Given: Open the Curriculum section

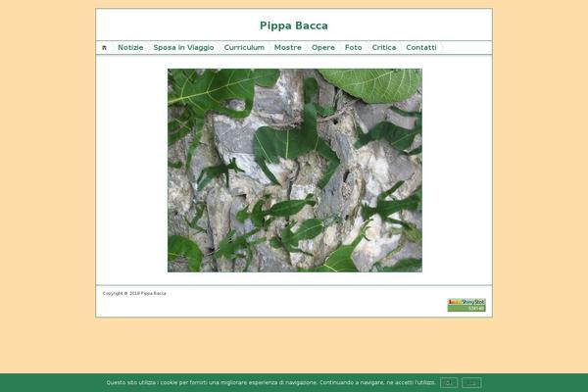Looking at the screenshot, I should click(244, 48).
